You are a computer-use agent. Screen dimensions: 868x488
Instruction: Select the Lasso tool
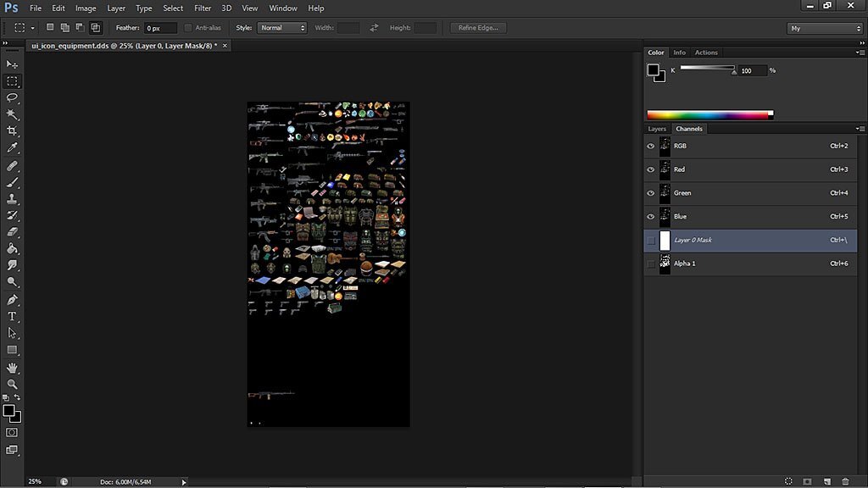12,97
